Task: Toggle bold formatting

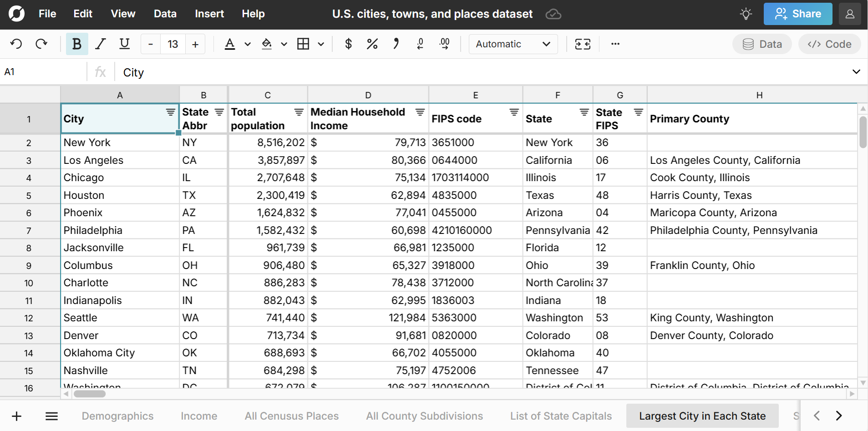Action: click(76, 44)
